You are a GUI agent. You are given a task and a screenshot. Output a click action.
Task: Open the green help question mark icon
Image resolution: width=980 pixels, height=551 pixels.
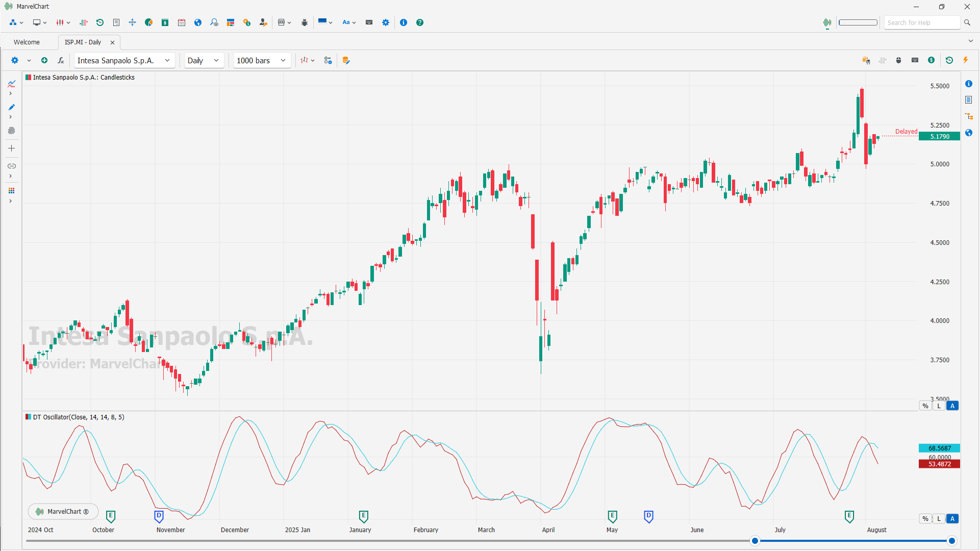(420, 22)
